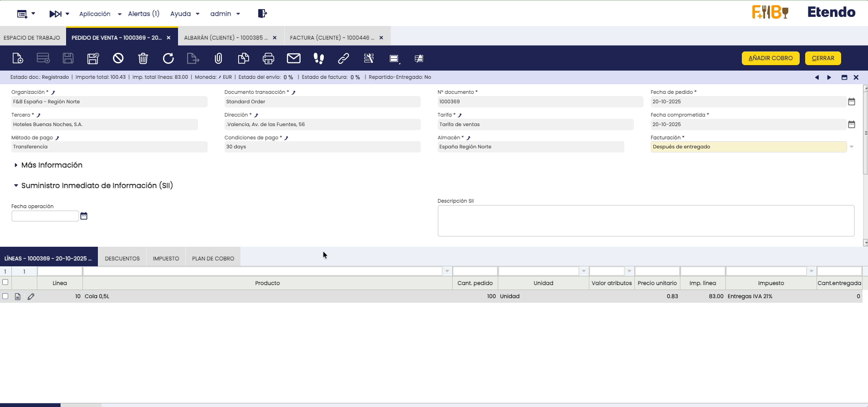Toggle the select-all checkbox in grid header
This screenshot has width=868, height=407.
(x=5, y=282)
